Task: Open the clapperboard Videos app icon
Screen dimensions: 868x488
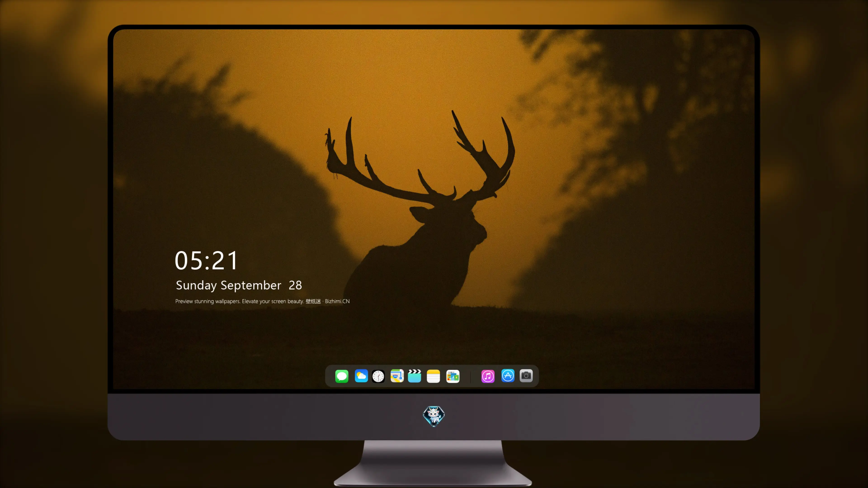Action: point(415,376)
